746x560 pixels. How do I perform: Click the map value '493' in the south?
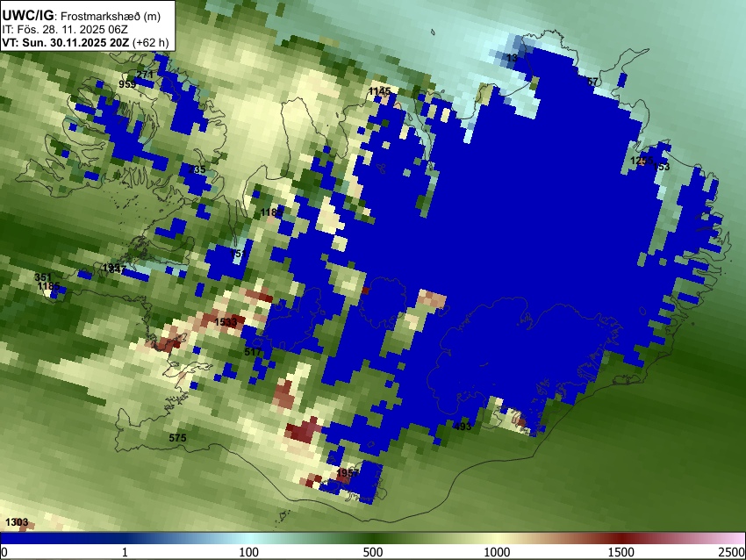point(463,427)
